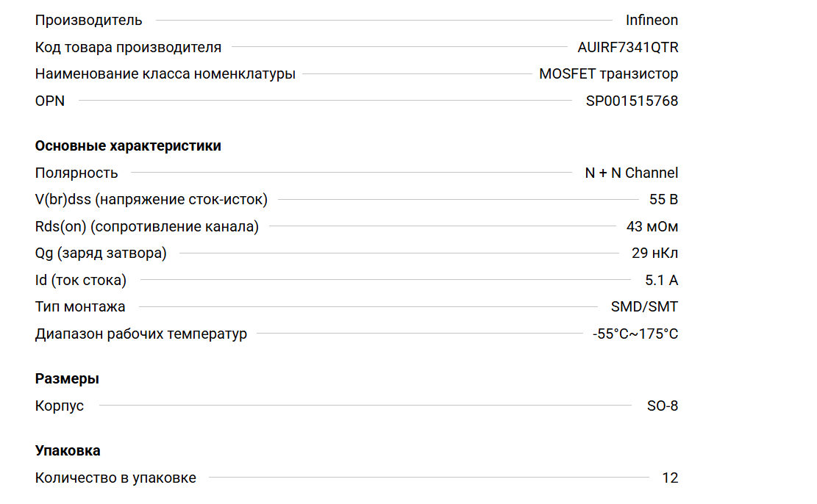Click the Упаковка section heading

coord(68,450)
